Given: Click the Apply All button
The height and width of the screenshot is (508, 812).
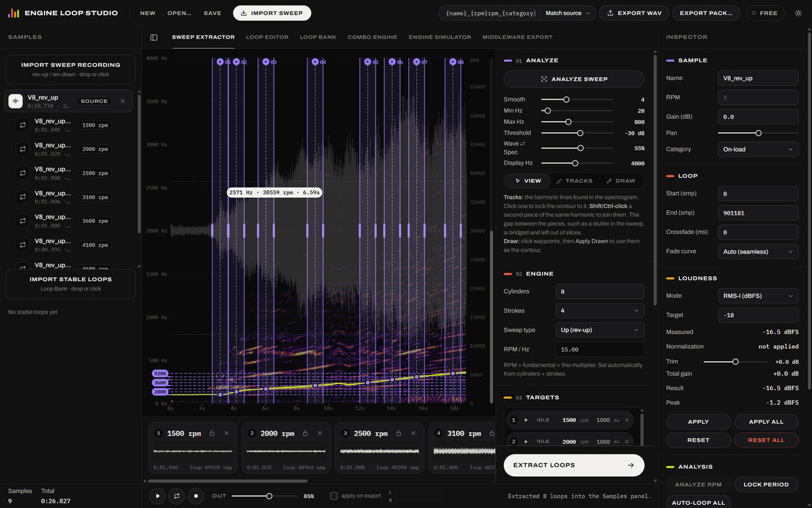Looking at the screenshot, I should point(766,421).
